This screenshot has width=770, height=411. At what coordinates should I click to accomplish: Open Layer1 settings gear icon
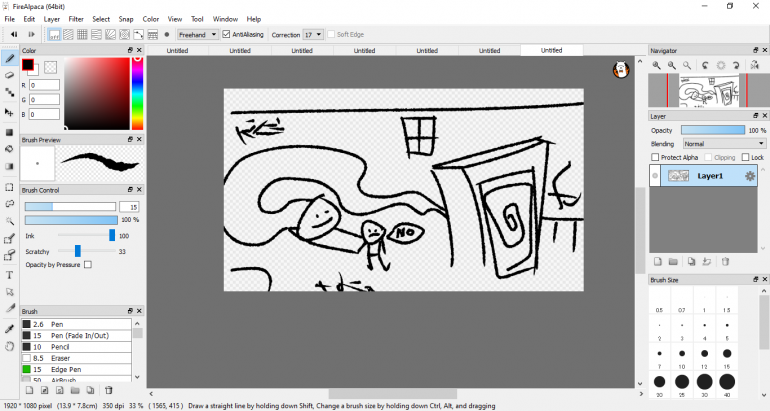point(749,176)
